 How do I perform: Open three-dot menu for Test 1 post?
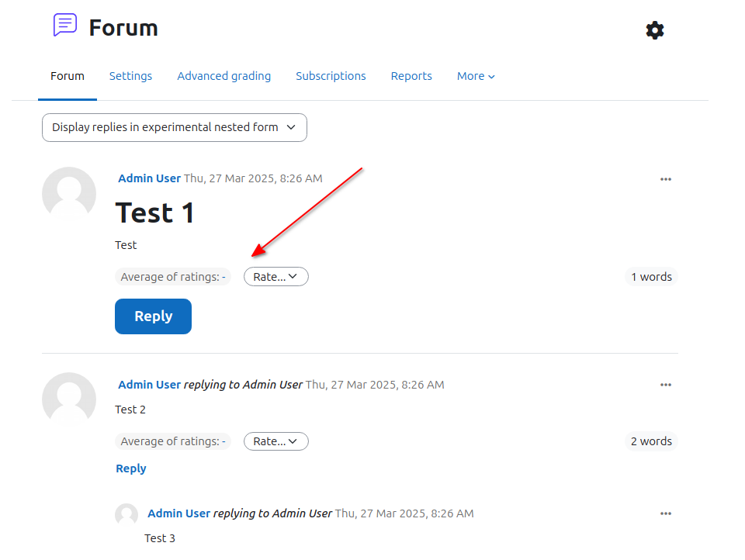coord(666,179)
